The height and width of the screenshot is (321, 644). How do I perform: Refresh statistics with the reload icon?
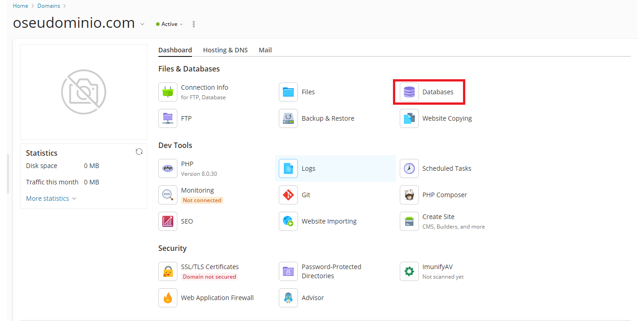pyautogui.click(x=139, y=152)
